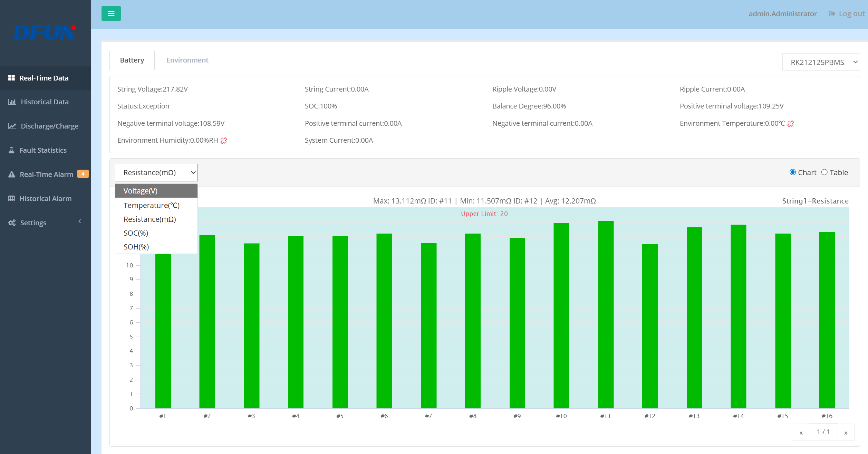Click the Settings gears icon
Viewport: 868px width, 454px height.
coord(12,223)
